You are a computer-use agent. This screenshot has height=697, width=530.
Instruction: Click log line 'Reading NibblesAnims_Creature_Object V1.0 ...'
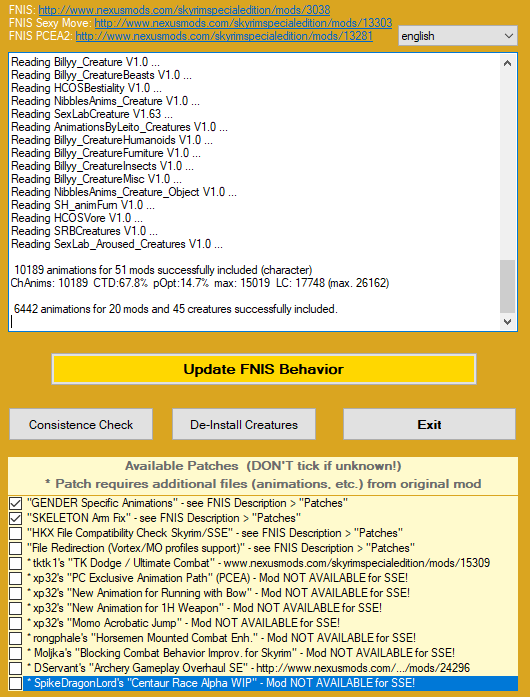click(124, 192)
